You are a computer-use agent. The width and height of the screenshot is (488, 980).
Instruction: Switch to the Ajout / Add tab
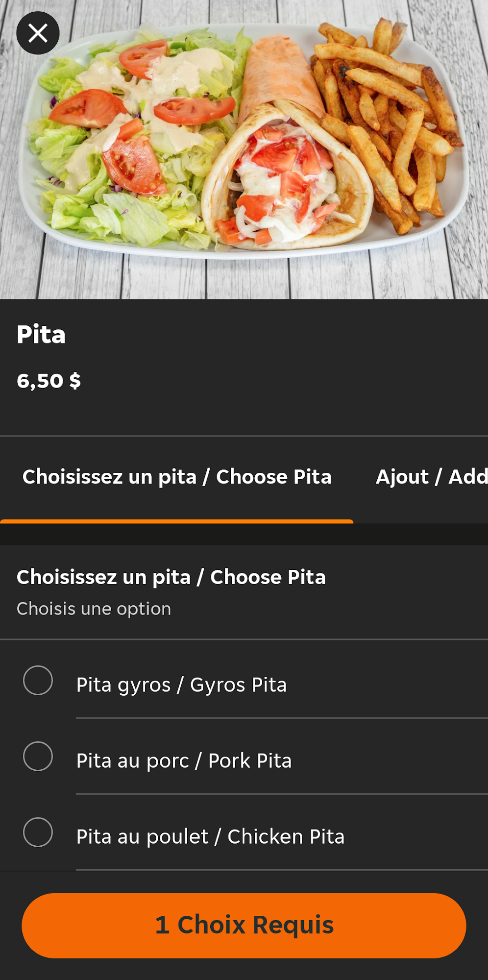431,477
